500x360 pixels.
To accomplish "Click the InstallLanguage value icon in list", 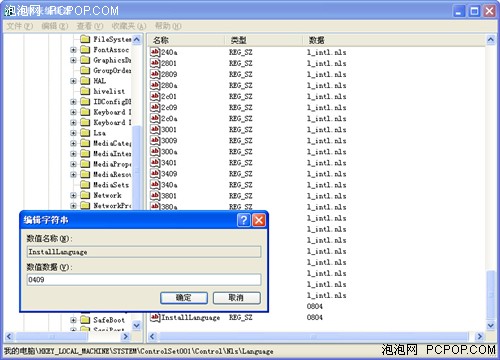I will pyautogui.click(x=155, y=317).
